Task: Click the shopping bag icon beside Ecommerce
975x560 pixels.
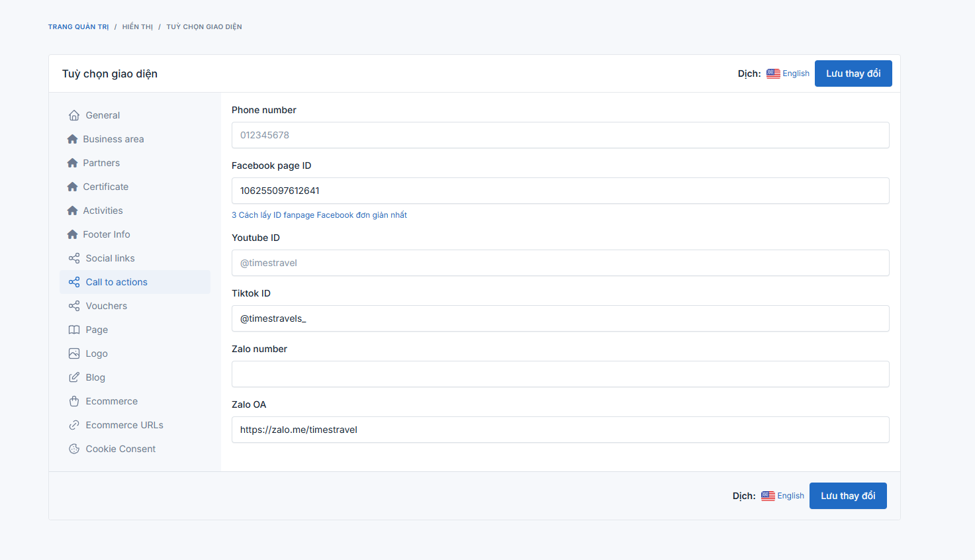Action: (x=74, y=401)
